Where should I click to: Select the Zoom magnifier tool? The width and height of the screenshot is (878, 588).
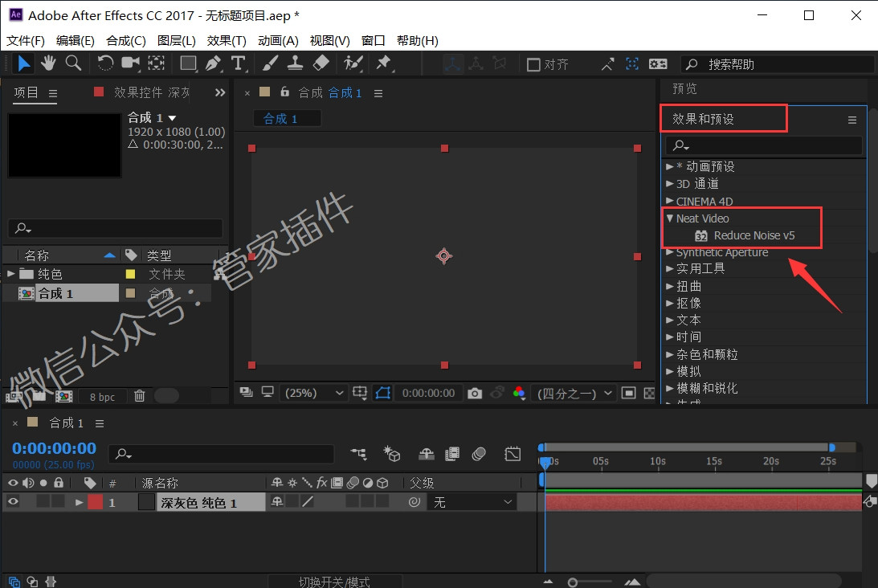73,63
